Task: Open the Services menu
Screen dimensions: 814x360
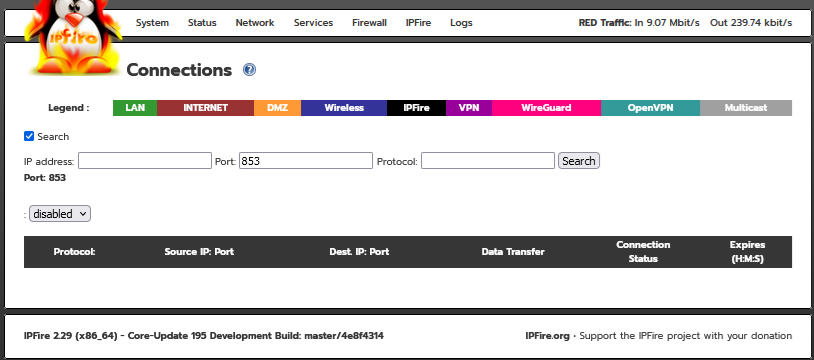Action: pyautogui.click(x=313, y=23)
